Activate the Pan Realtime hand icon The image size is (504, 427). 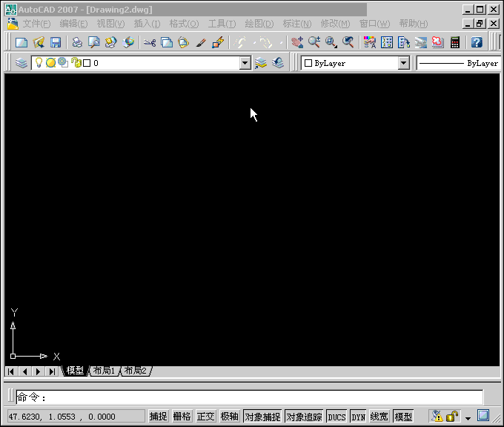tap(297, 42)
